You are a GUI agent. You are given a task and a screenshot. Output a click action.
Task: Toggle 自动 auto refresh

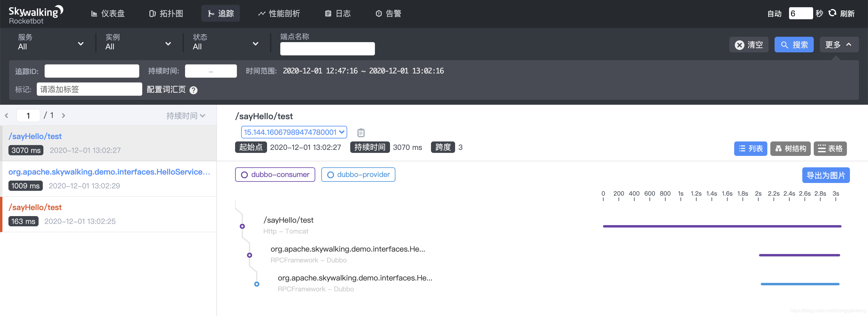pyautogui.click(x=774, y=14)
